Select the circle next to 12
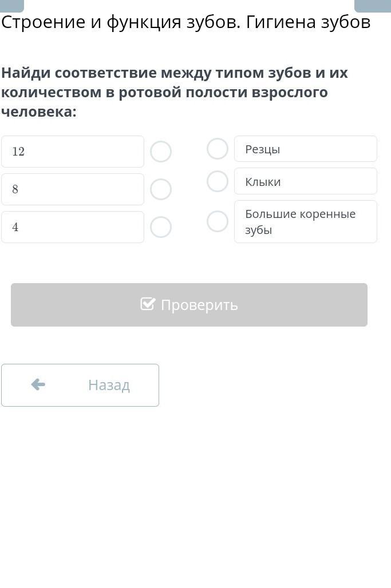 pos(161,152)
